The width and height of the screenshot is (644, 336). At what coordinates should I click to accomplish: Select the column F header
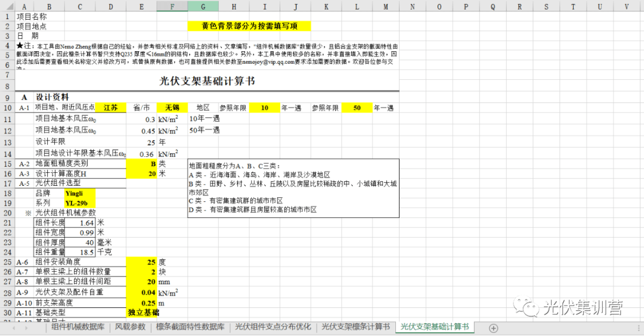click(172, 6)
